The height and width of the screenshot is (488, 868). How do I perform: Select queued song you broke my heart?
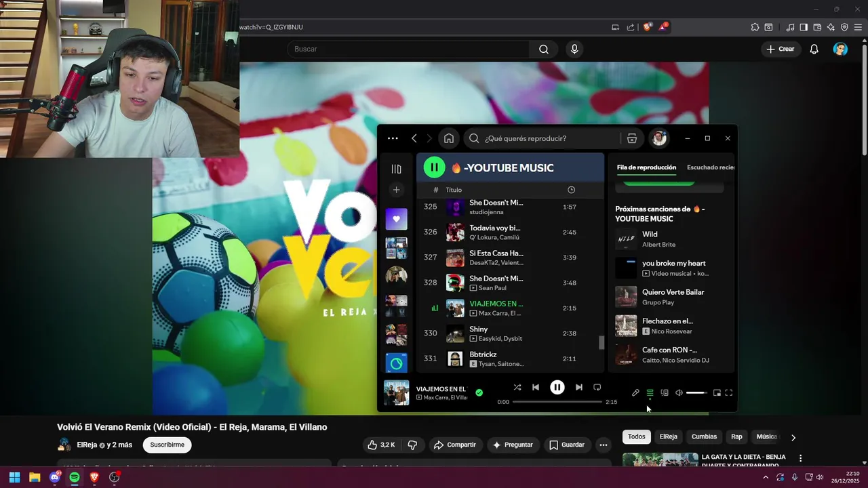click(671, 268)
